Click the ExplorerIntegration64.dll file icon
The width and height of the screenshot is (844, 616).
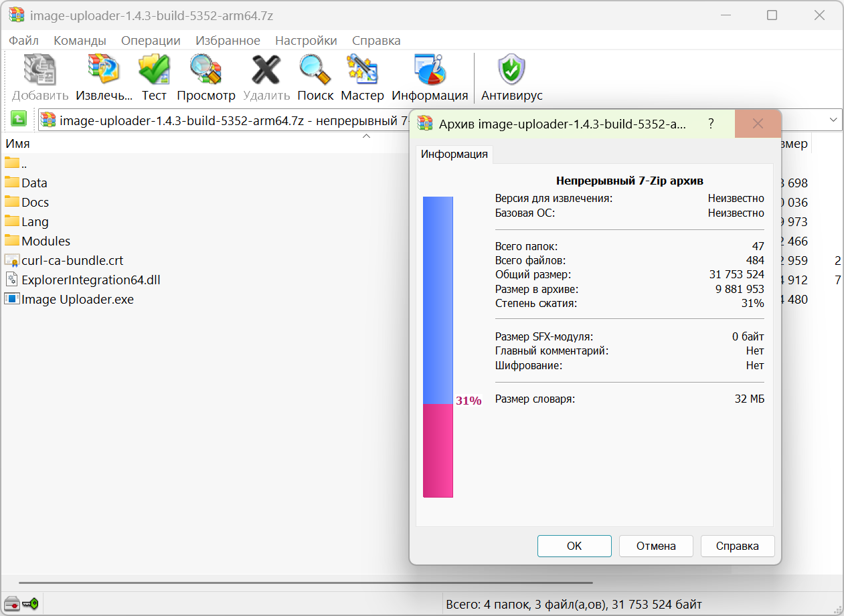(12, 280)
